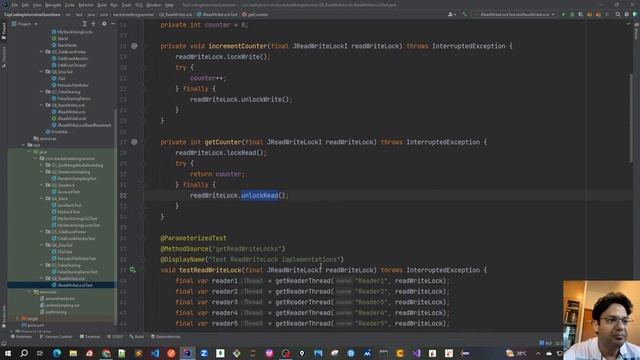Open the Navigate menu
Viewport: 640px width, 360px height.
53,5
